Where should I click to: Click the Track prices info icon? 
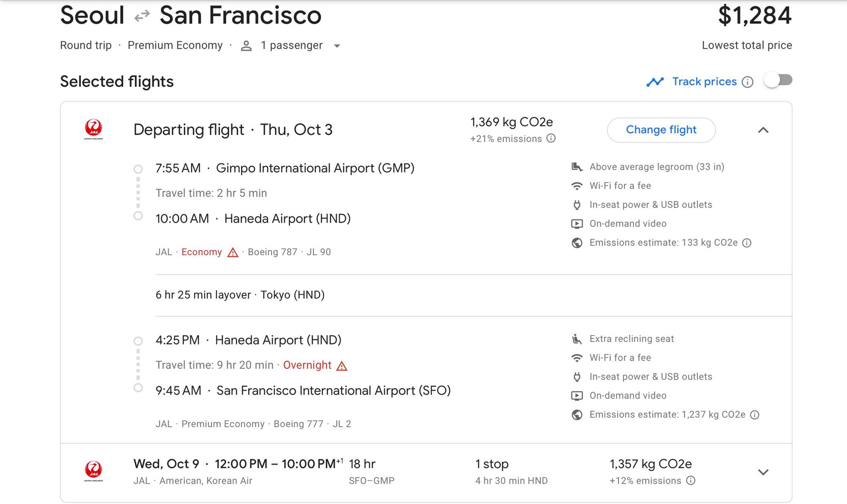pyautogui.click(x=747, y=82)
